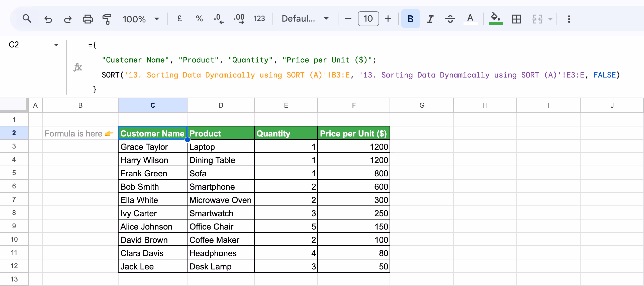Screen dimensions: 644x286
Task: Click the Undo icon
Action: pyautogui.click(x=48, y=19)
